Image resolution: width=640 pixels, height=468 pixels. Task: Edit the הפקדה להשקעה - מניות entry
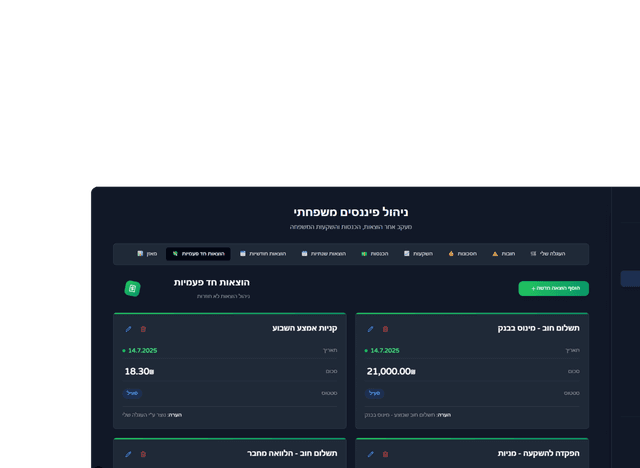pyautogui.click(x=370, y=454)
